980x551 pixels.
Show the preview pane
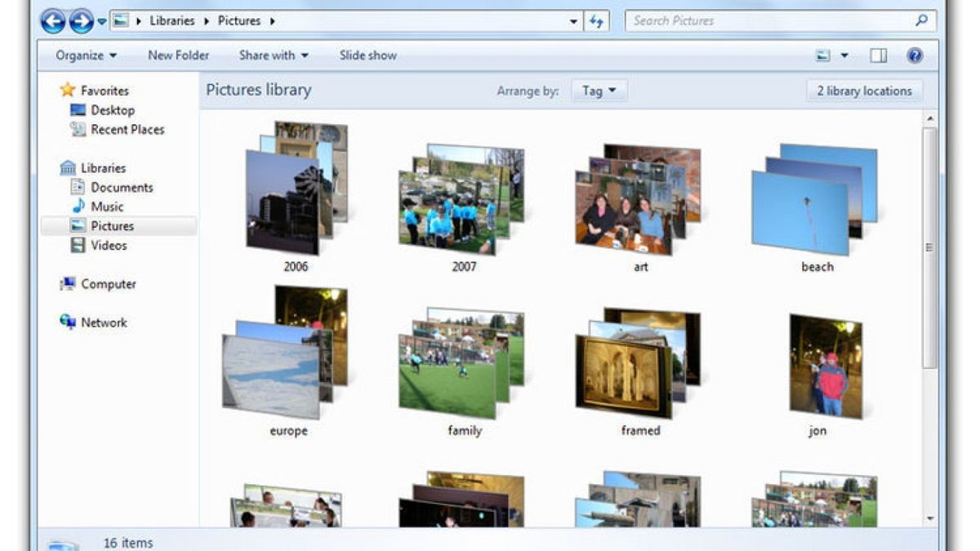[880, 54]
